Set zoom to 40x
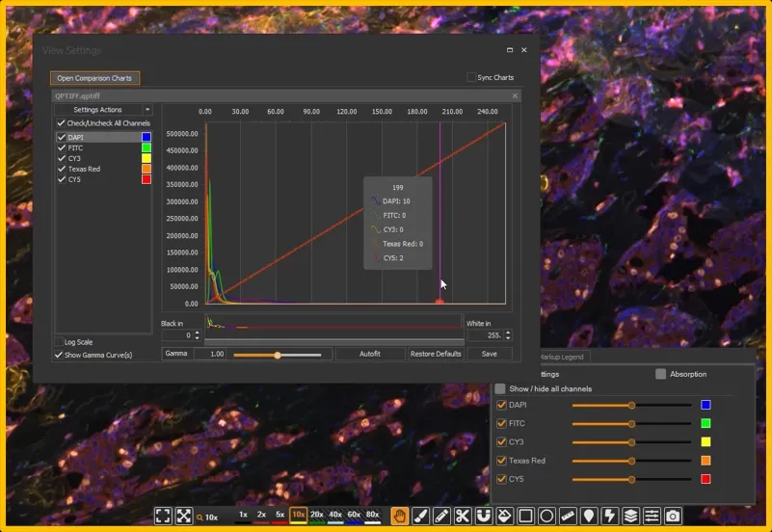Viewport: 772px width, 532px height. 335,515
